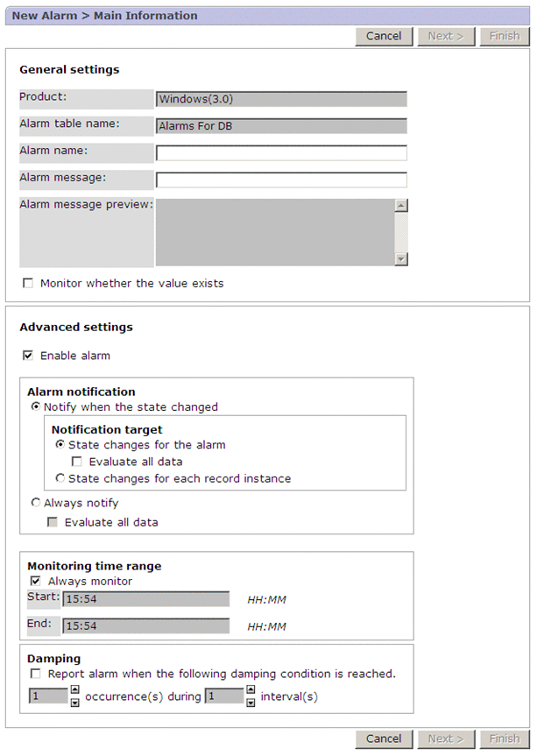Tick Evaluate all data under Notification target
The width and height of the screenshot is (537, 756).
tap(77, 462)
